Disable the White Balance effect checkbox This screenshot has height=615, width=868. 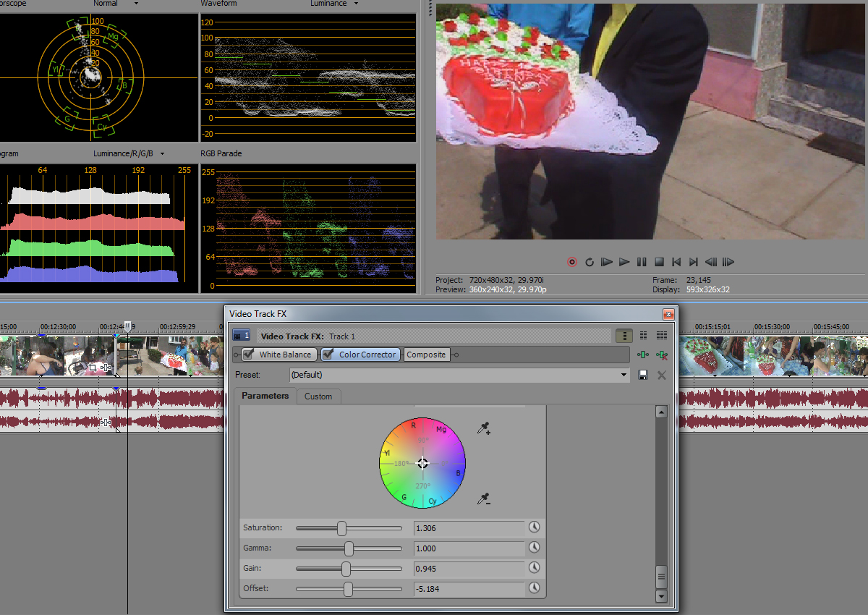click(x=249, y=355)
